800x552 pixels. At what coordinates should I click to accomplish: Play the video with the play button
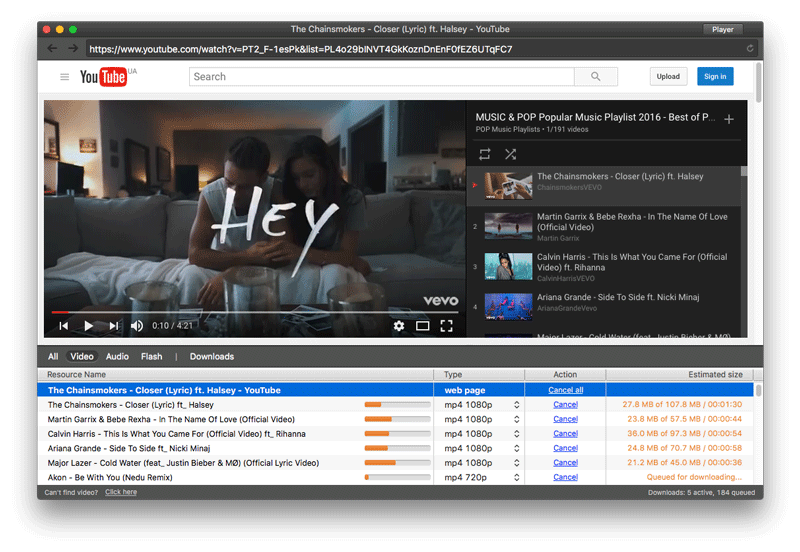(x=88, y=325)
